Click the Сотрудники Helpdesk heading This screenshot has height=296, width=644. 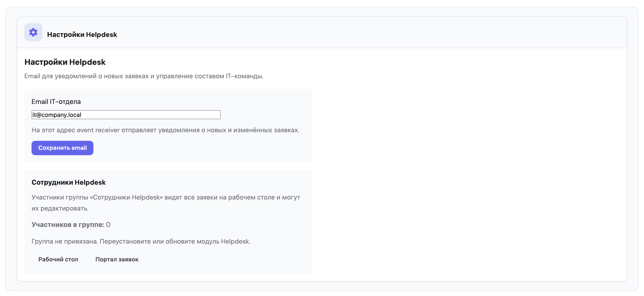[68, 182]
